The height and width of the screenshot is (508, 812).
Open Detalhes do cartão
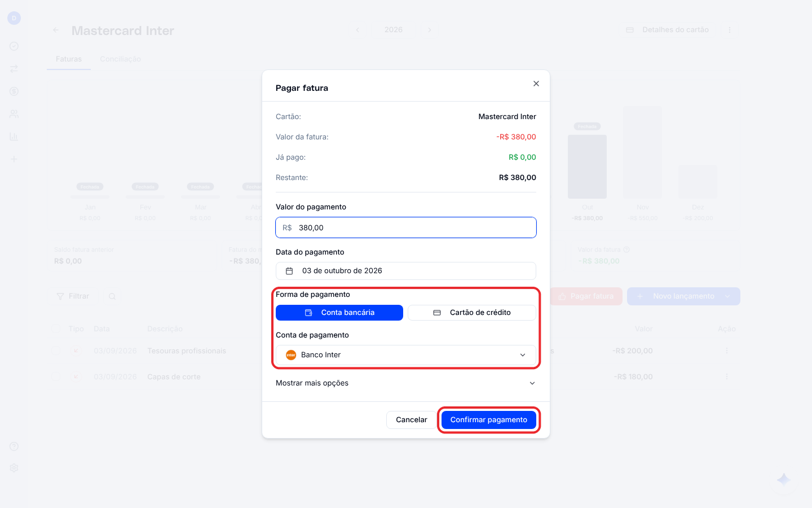(x=668, y=30)
